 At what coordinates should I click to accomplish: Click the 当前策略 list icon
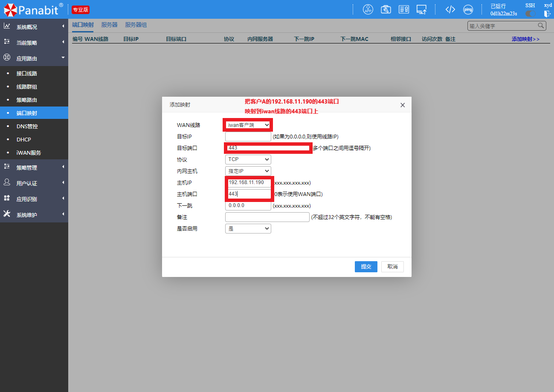tap(7, 42)
